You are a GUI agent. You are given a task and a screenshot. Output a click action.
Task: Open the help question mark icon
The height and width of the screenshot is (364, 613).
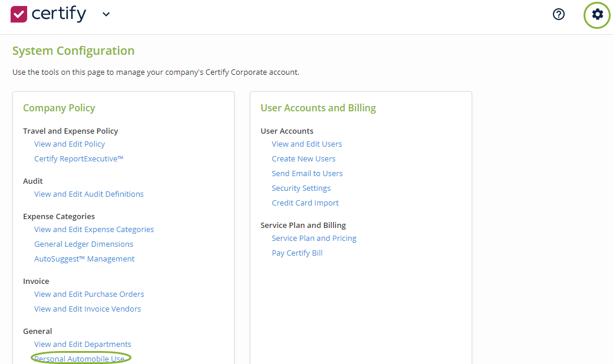click(x=559, y=15)
